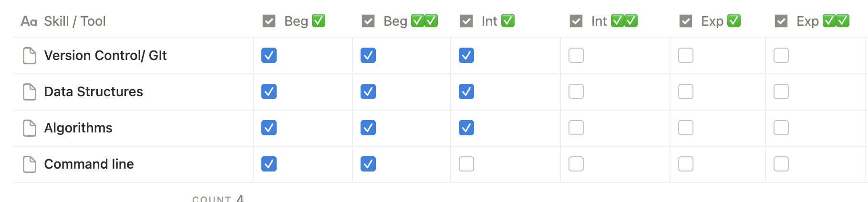Click the checkbox type icon beside Exp single-check header
Screen dimensions: 868x202
click(686, 21)
